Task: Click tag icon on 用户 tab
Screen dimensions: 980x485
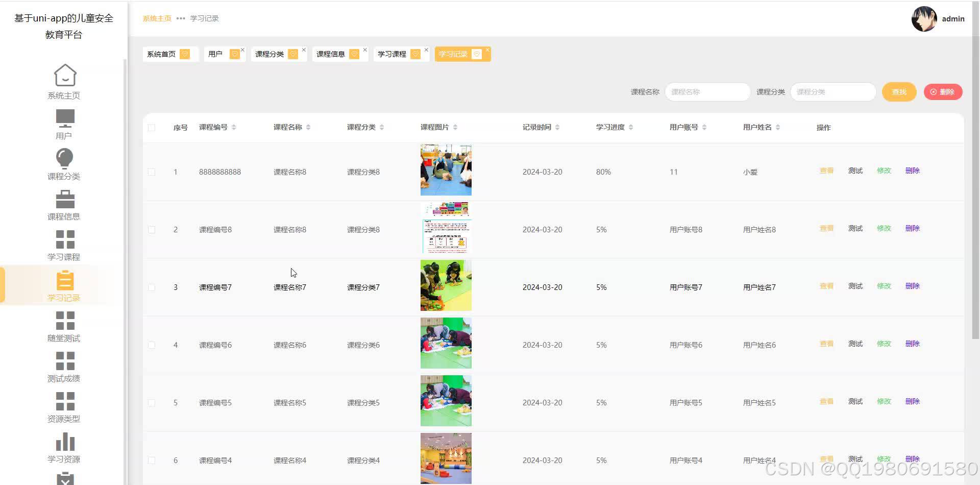Action: click(234, 54)
